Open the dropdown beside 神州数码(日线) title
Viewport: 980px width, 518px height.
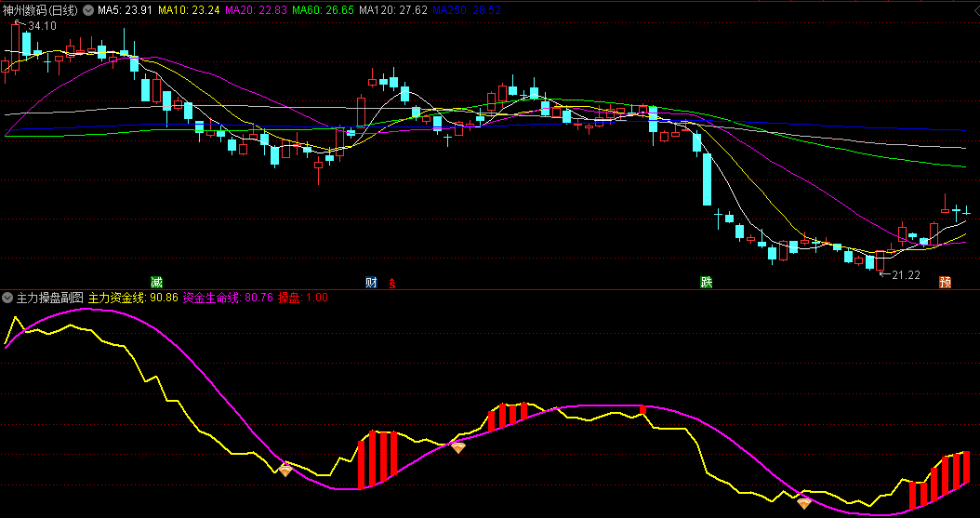point(89,10)
